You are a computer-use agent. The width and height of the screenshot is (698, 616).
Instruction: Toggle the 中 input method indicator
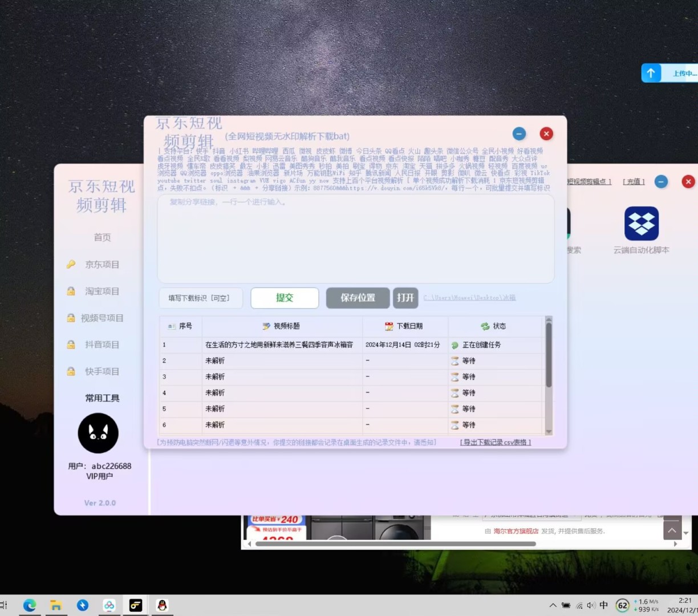pyautogui.click(x=604, y=606)
